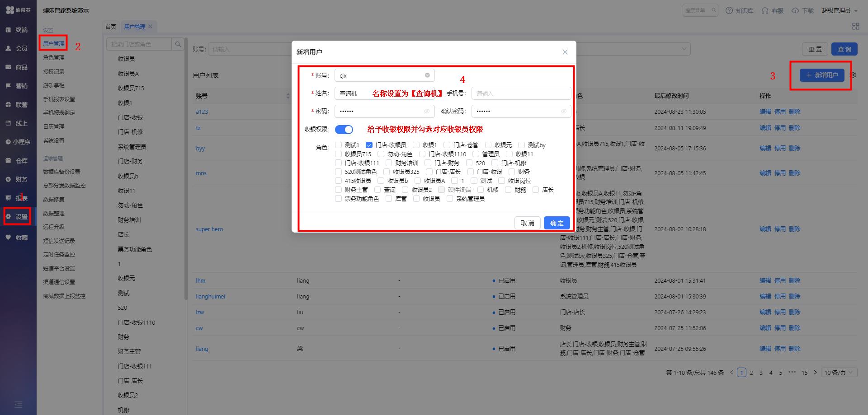Click the 姓名 input field
Screen dimensions: 868x415
(x=385, y=93)
